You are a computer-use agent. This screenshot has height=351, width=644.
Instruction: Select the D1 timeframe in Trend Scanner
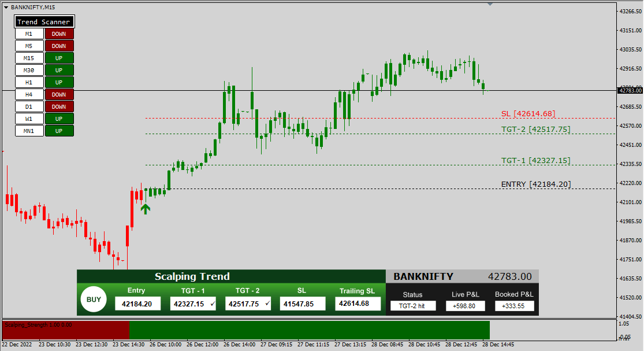[29, 107]
